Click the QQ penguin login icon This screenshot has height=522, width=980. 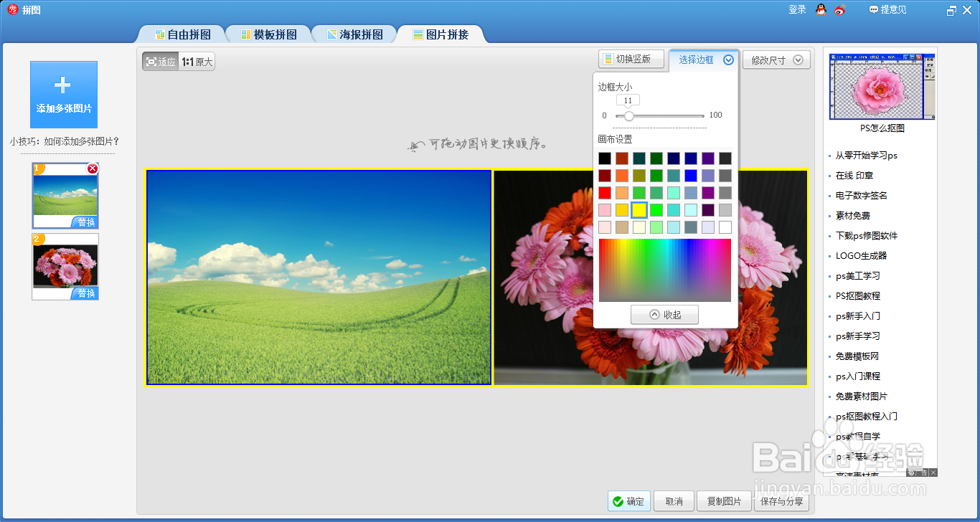[821, 9]
